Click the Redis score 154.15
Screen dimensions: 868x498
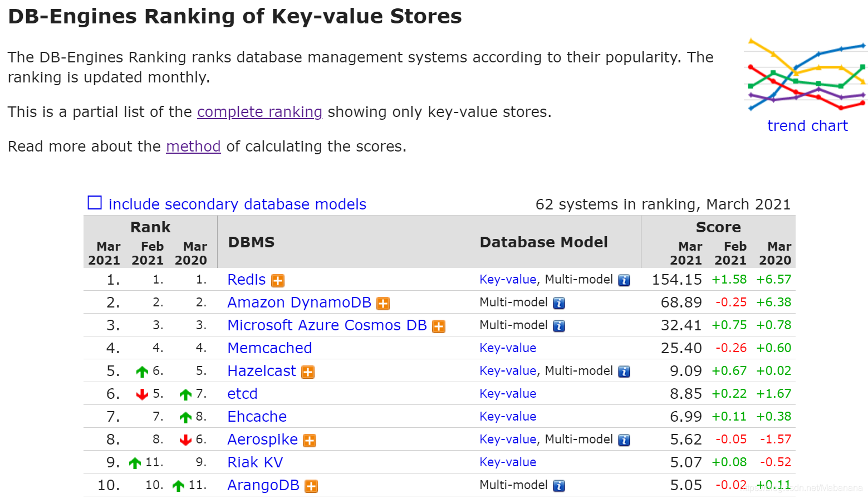tap(676, 280)
